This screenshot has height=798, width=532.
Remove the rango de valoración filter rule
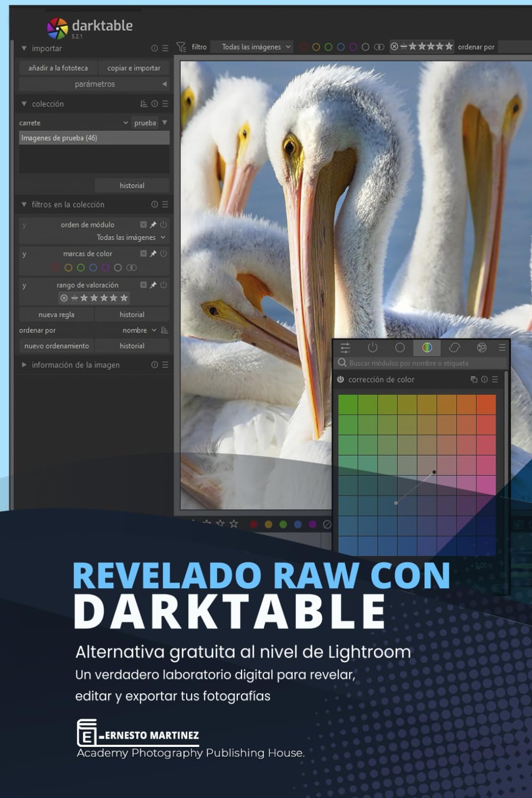(143, 285)
